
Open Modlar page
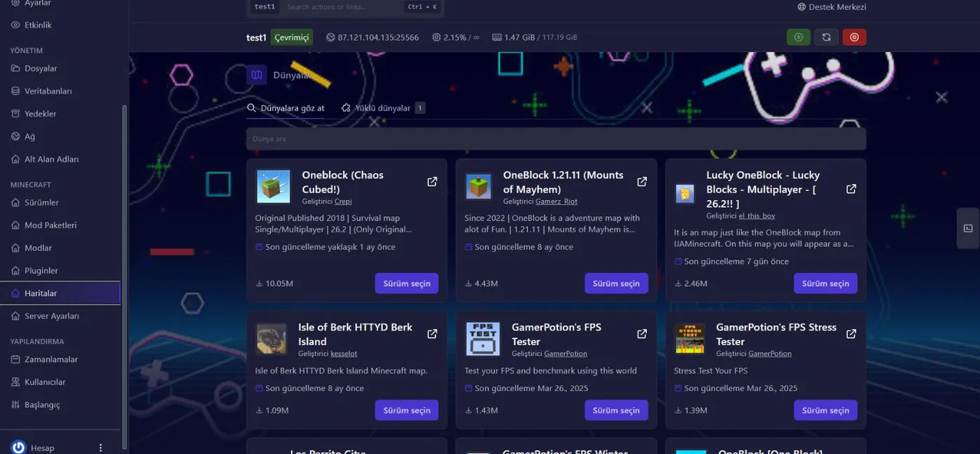click(x=38, y=248)
